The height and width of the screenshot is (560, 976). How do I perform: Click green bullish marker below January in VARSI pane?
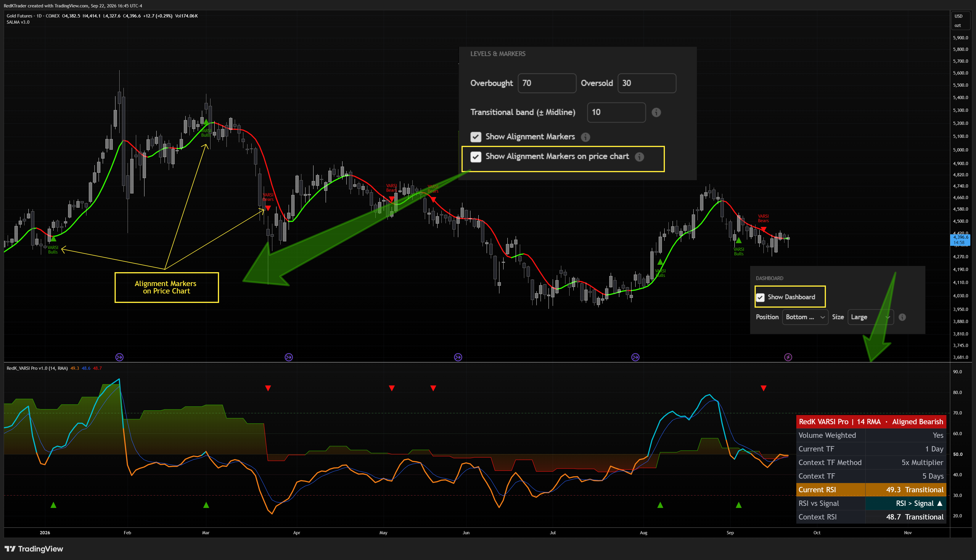[54, 505]
